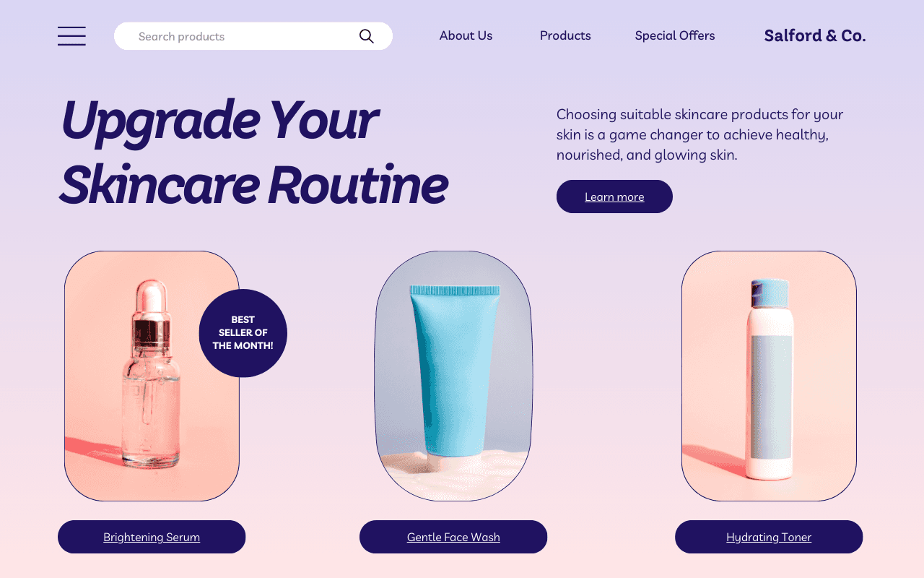Screen dimensions: 924x578
Task: Open the About Us page
Action: coord(466,35)
